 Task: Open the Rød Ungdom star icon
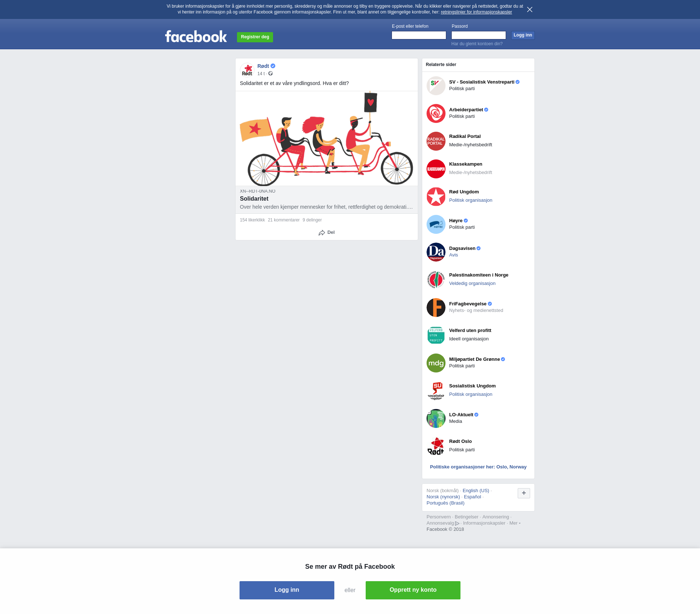(x=436, y=197)
